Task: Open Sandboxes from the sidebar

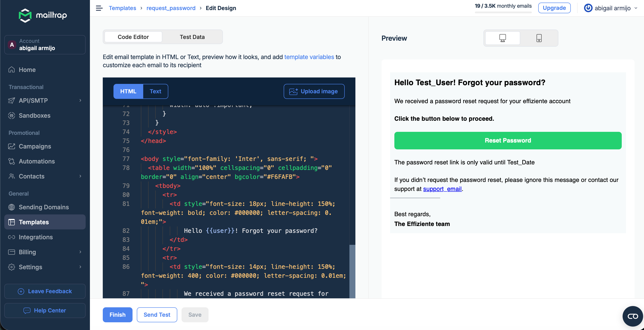Action: point(34,115)
